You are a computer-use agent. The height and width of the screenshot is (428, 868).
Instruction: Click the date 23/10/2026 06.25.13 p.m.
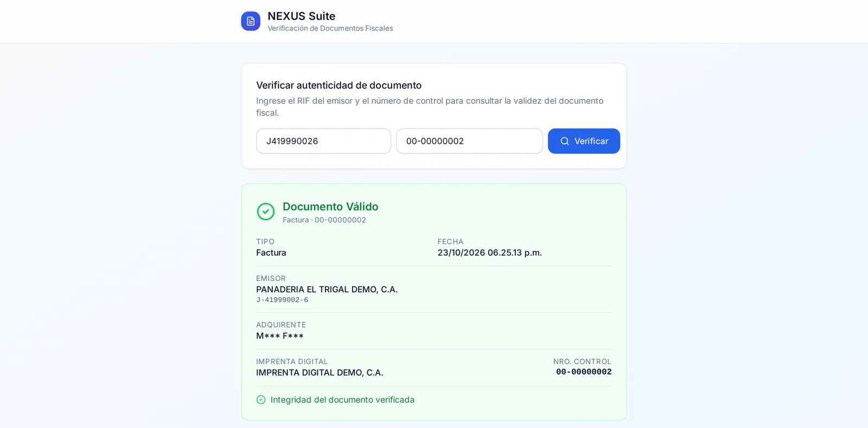point(490,253)
